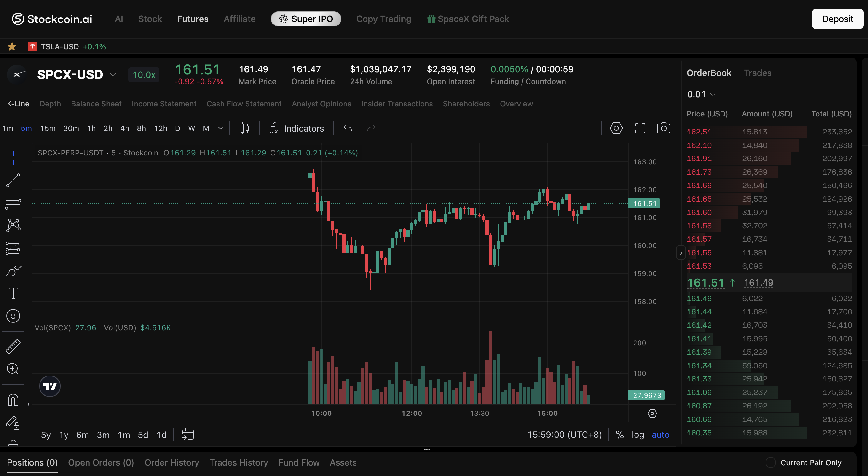Toggle log price scale
868x476 pixels.
click(x=638, y=435)
